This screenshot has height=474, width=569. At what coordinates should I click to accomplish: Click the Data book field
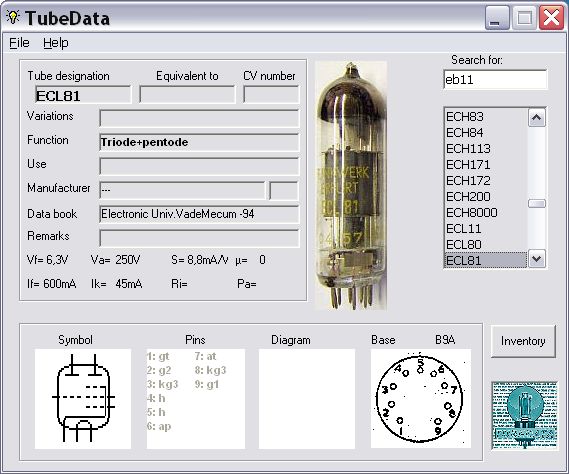tap(199, 214)
